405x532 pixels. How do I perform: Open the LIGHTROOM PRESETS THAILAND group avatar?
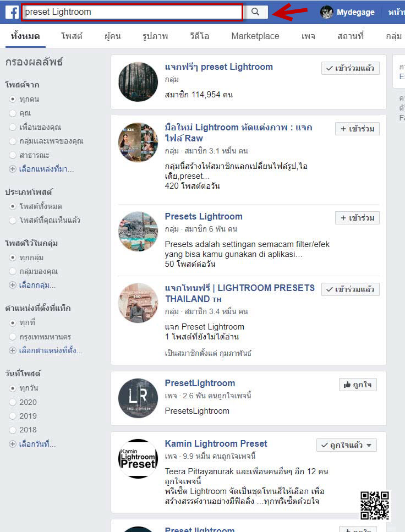tap(138, 303)
